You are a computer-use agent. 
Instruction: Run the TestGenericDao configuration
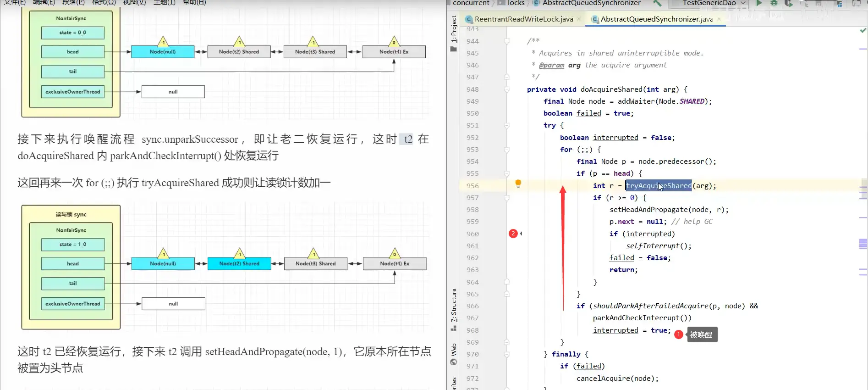(759, 3)
